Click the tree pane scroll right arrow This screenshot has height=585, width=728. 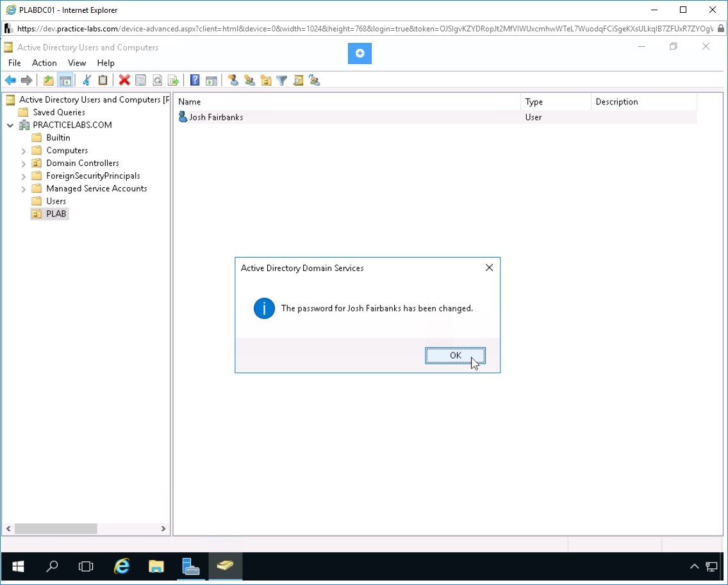(x=163, y=529)
